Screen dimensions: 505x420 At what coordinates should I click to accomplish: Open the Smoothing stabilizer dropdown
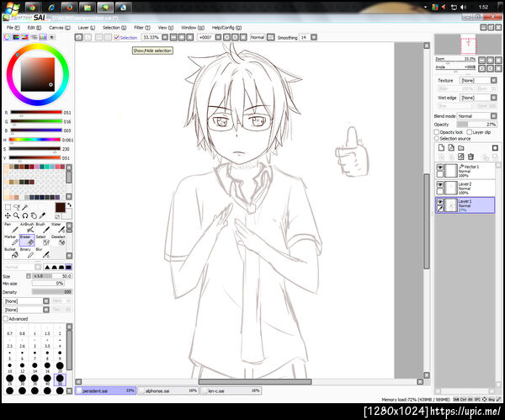coord(314,37)
